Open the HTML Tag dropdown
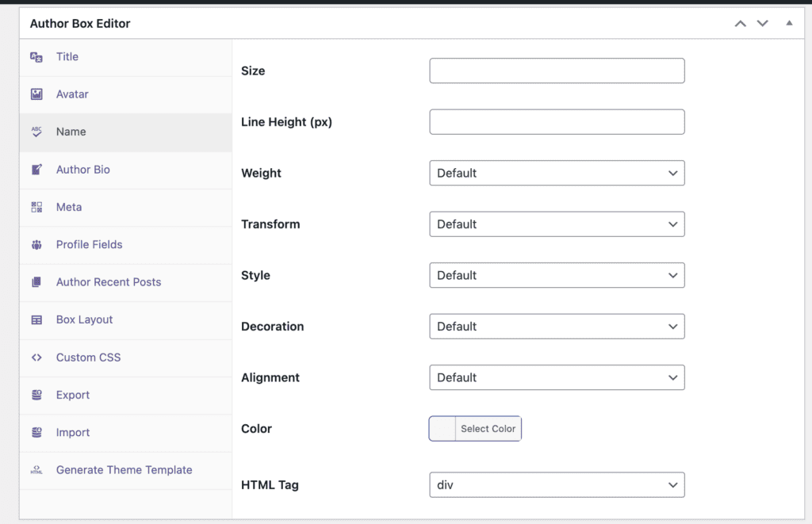 (x=557, y=484)
